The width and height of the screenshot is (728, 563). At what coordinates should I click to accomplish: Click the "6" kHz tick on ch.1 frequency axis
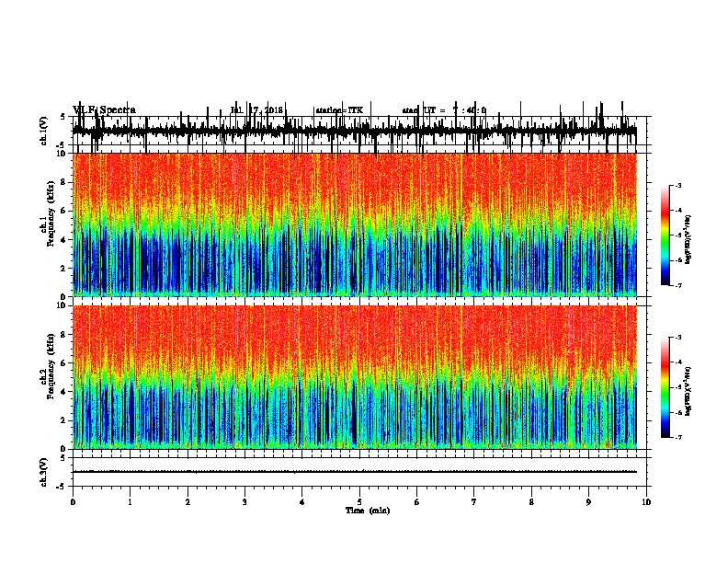tap(64, 211)
